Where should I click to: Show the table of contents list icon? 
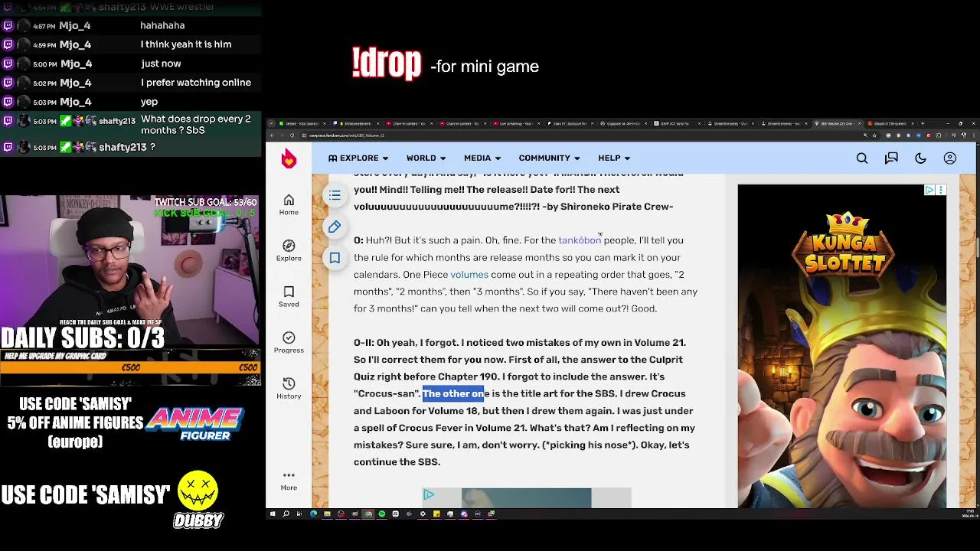[x=335, y=196]
